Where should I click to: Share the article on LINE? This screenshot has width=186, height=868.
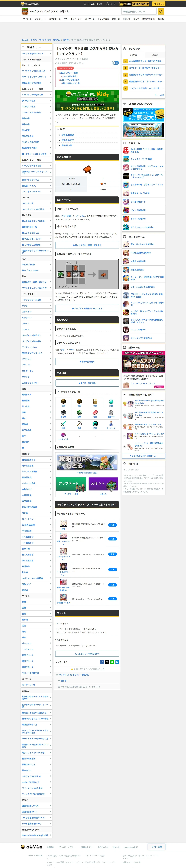click(112, 662)
